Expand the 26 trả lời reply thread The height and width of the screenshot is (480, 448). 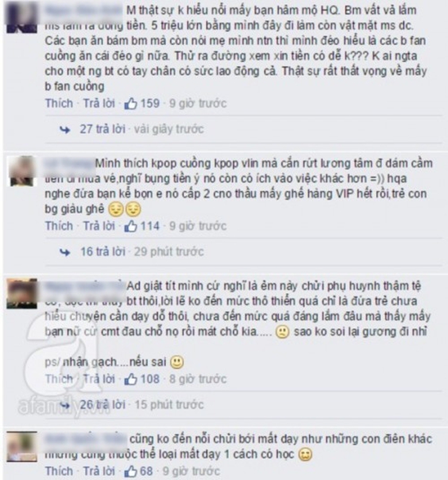[x=103, y=405]
